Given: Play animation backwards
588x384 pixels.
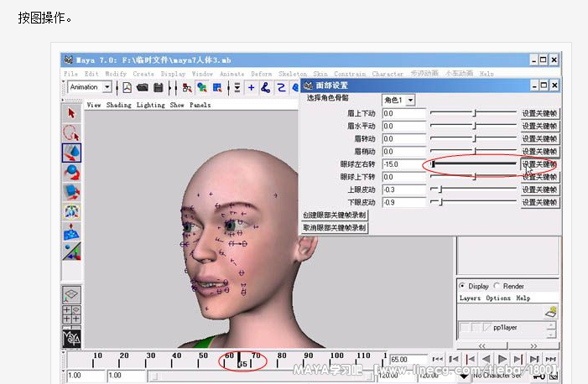Looking at the screenshot, I should point(486,359).
